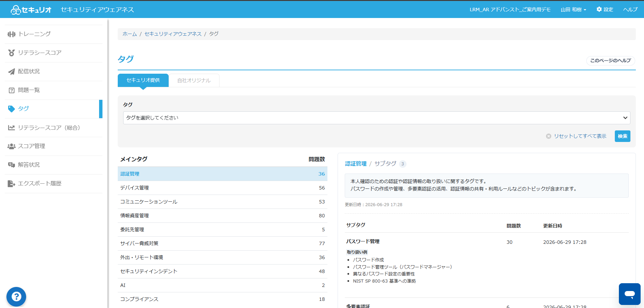Open 配信状況 in sidebar
Image resolution: width=644 pixels, height=308 pixels.
(x=54, y=72)
